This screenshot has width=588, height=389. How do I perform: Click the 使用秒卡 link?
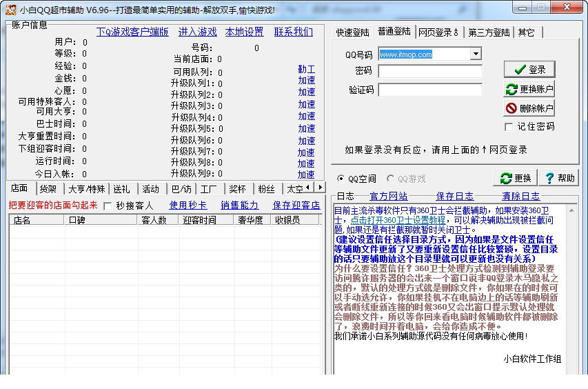pyautogui.click(x=188, y=206)
